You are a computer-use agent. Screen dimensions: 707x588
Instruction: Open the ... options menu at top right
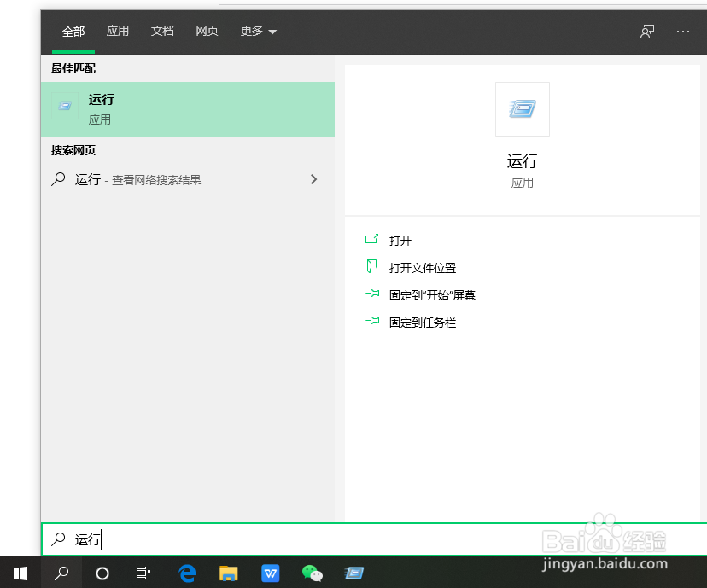(682, 32)
